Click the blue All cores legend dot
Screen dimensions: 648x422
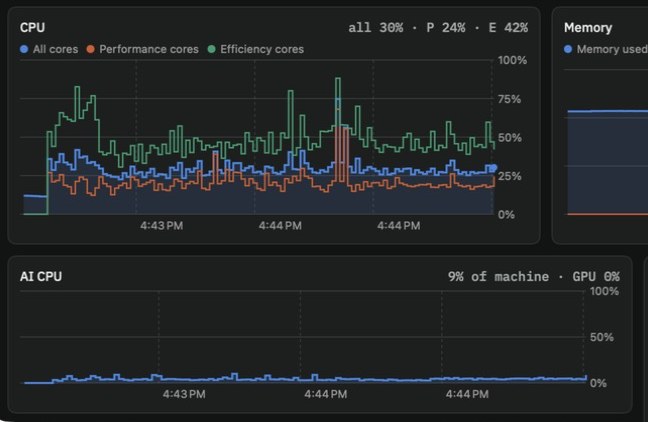click(24, 49)
